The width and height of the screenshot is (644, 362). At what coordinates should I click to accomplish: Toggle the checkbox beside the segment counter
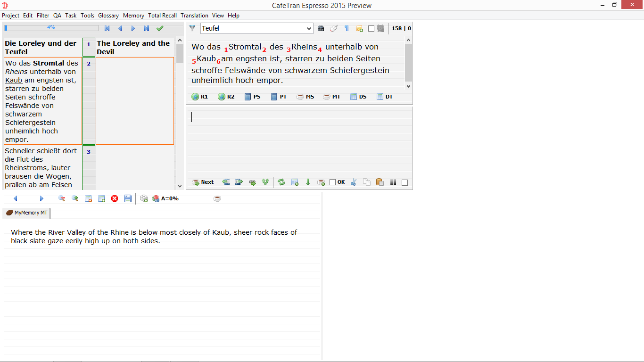(x=371, y=28)
